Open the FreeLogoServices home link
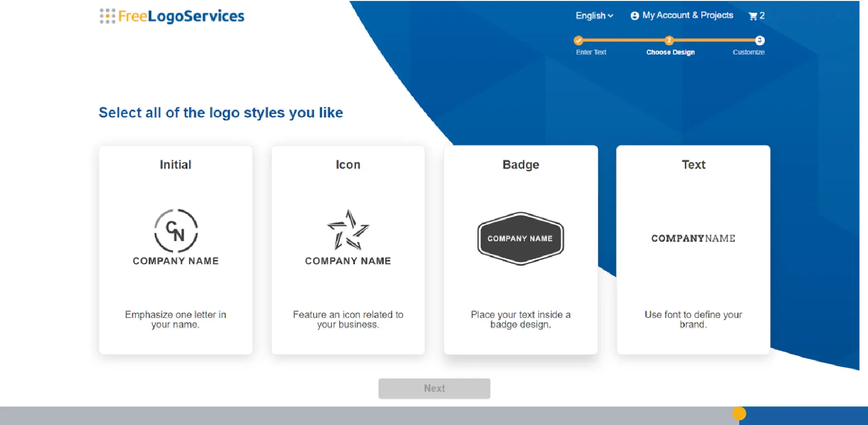This screenshot has height=425, width=868. coord(181,16)
